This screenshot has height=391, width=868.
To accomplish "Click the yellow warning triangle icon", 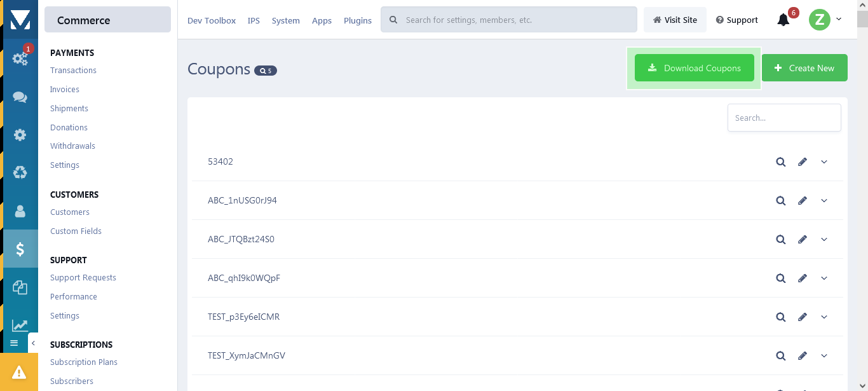I will tap(19, 372).
